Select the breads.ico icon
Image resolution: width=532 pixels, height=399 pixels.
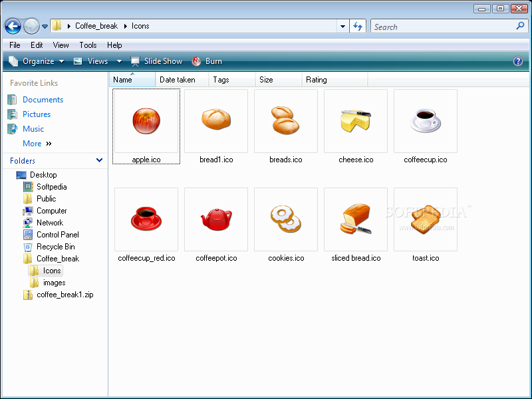click(x=286, y=121)
